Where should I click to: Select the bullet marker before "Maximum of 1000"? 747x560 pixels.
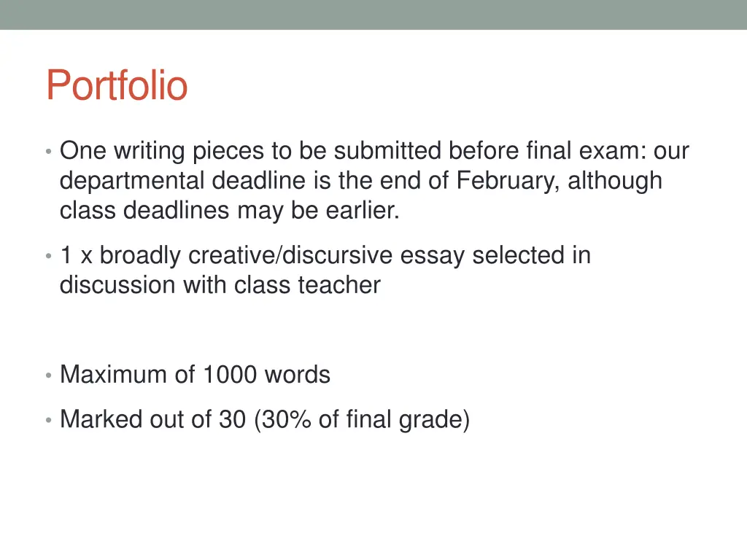(48, 376)
